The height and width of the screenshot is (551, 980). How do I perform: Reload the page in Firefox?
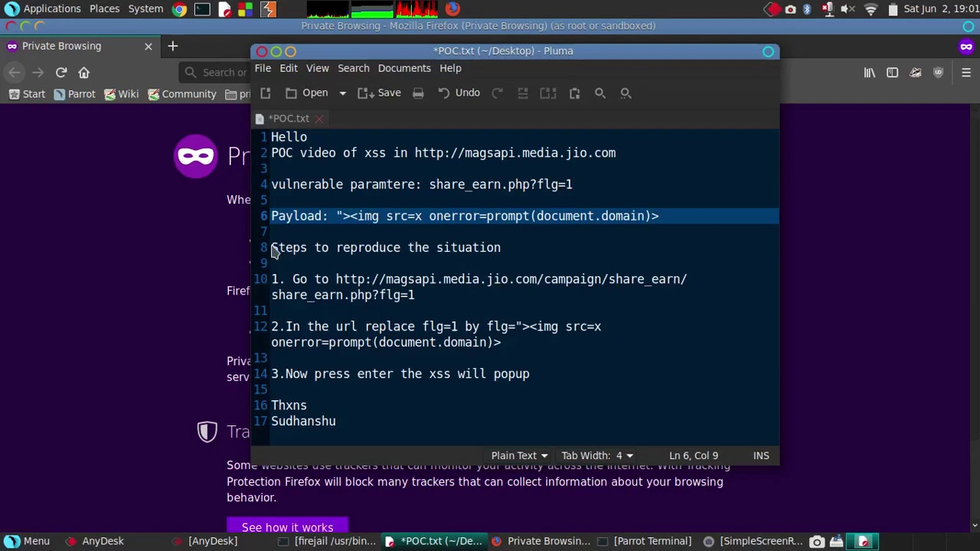pos(61,73)
